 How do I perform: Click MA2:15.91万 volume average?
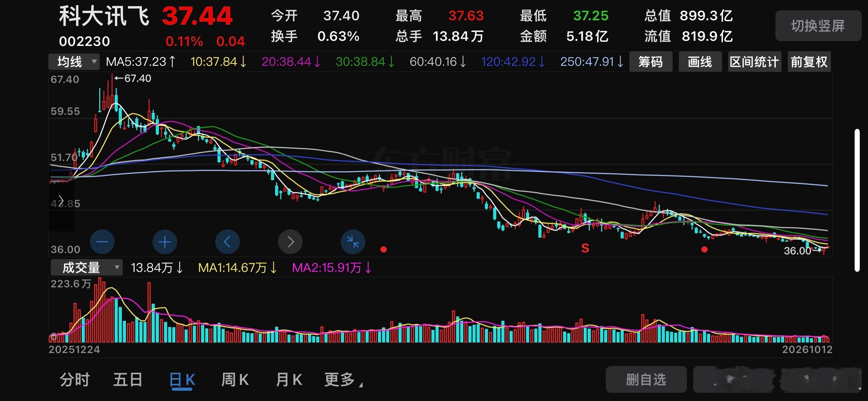331,267
